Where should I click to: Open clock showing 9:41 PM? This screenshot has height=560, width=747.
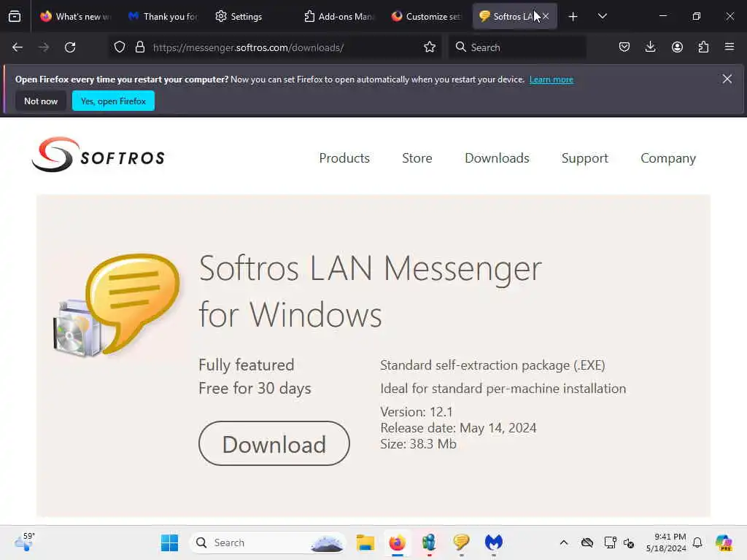point(666,542)
